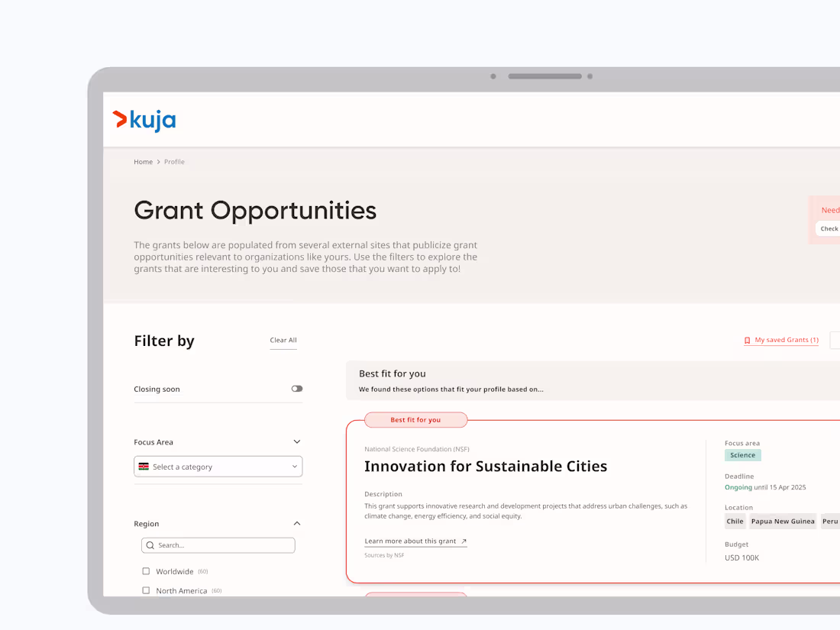Check the Worldwide region checkbox
Screen dimensions: 840x630
coord(145,570)
